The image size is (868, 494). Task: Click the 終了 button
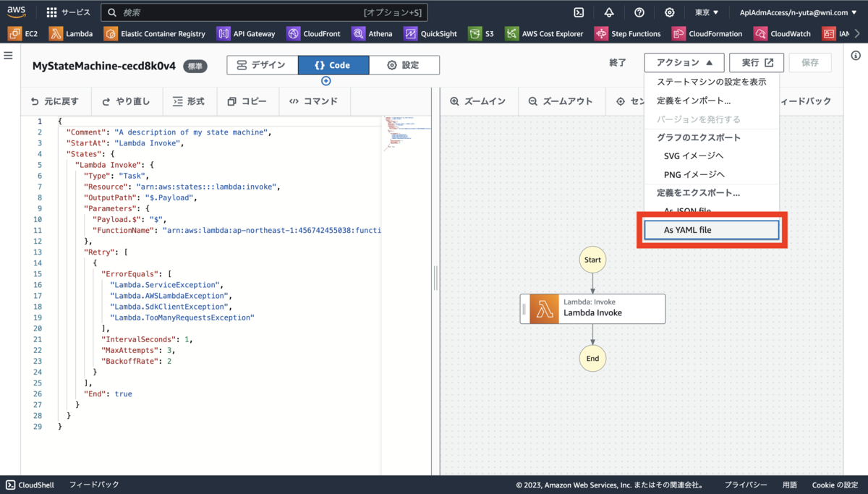coord(618,63)
